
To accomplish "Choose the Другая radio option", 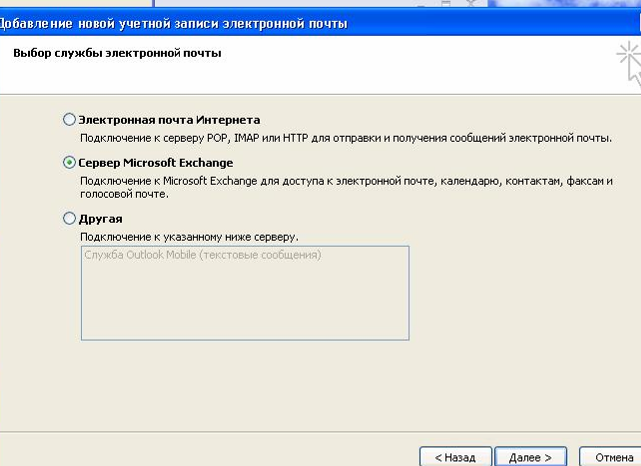I will pos(69,218).
